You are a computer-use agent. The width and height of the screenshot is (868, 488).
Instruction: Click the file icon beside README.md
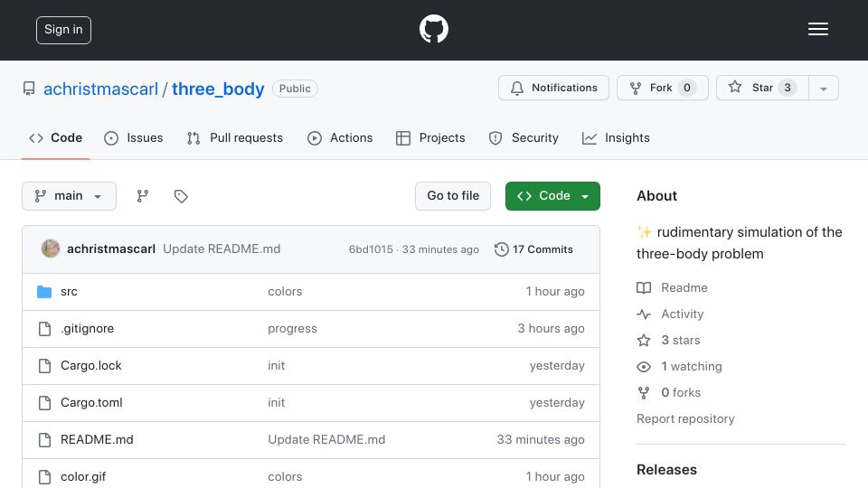click(x=44, y=440)
